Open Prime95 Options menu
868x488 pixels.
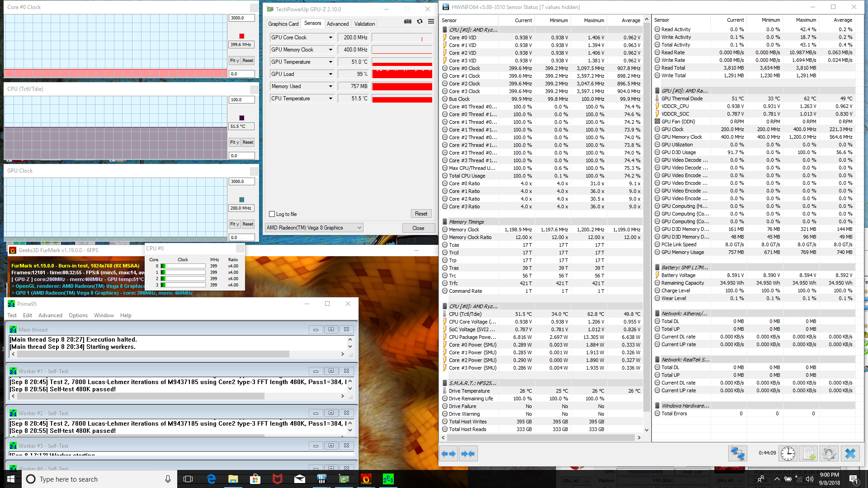click(x=78, y=315)
